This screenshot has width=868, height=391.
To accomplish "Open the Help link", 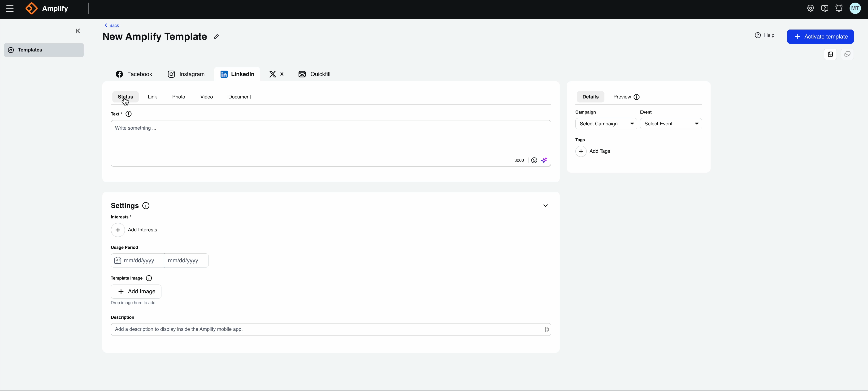I will (x=764, y=35).
